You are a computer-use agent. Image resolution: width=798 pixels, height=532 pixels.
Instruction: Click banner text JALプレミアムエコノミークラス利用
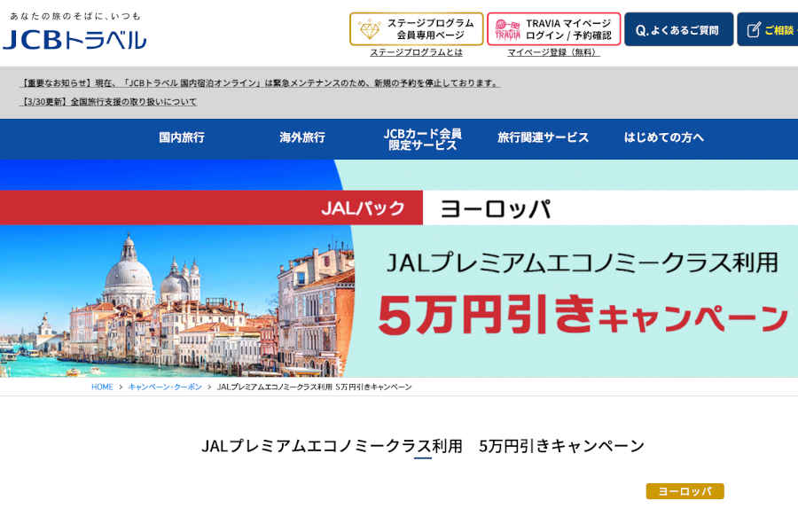[x=583, y=262]
